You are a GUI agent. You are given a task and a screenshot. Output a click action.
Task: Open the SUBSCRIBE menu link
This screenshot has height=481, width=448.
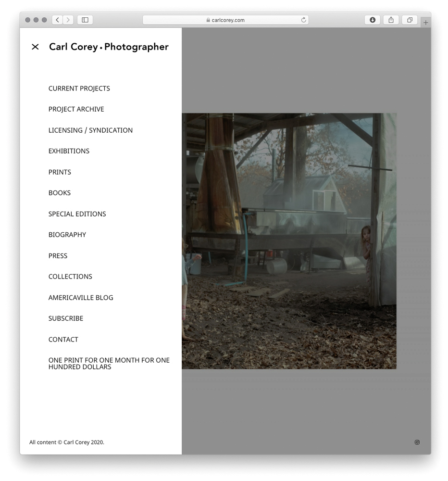click(66, 318)
